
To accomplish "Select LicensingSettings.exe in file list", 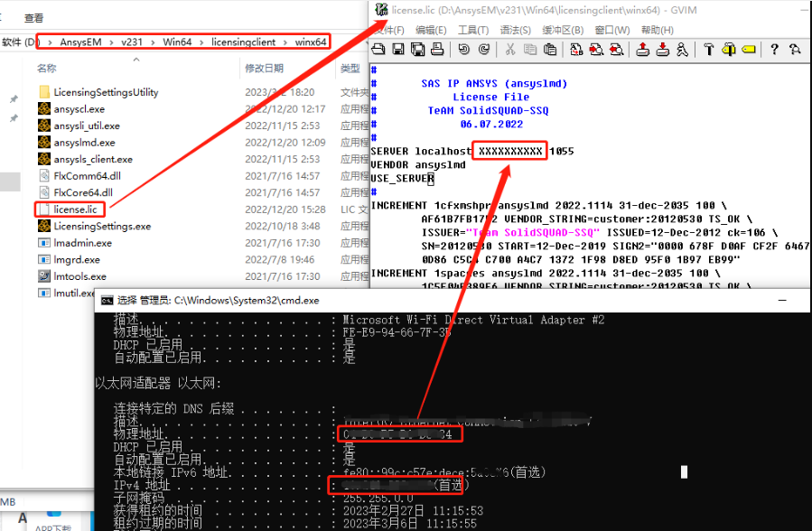I will (102, 226).
